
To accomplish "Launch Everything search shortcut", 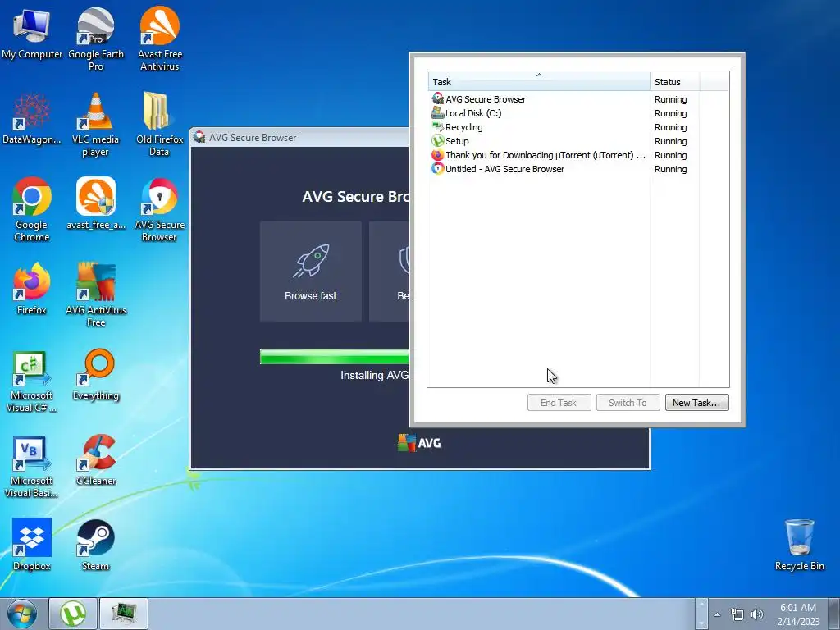I will [96, 375].
